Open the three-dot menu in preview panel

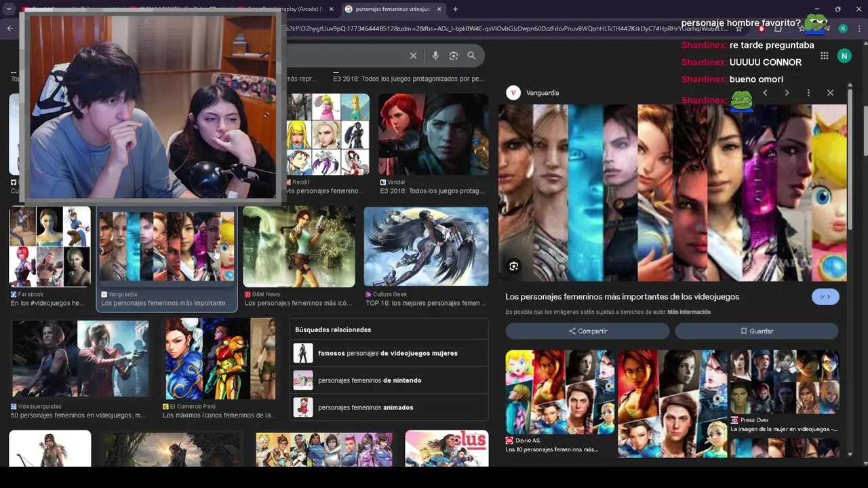[x=808, y=93]
